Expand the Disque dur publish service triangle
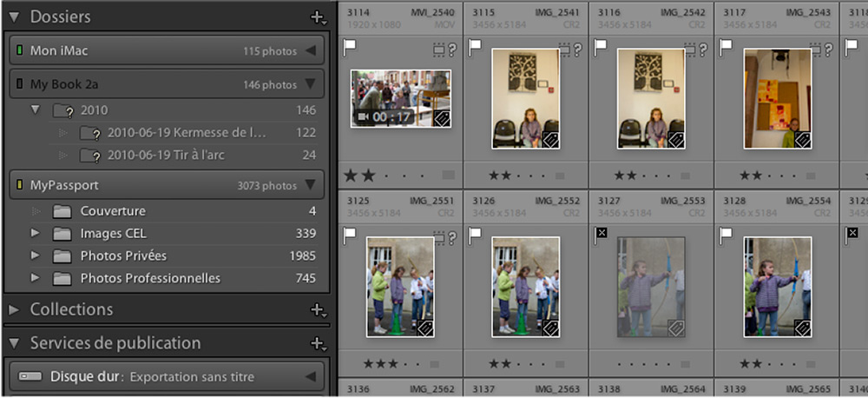Image resolution: width=868 pixels, height=398 pixels. tap(311, 377)
